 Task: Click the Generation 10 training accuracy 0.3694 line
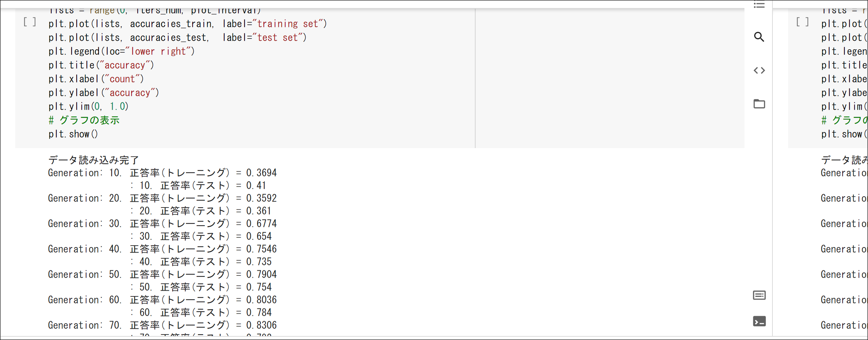(x=162, y=173)
